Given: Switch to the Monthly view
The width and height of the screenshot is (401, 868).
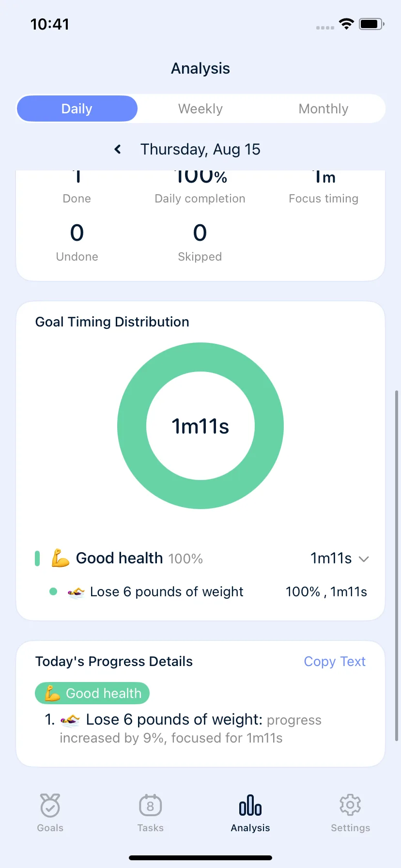Looking at the screenshot, I should 324,108.
